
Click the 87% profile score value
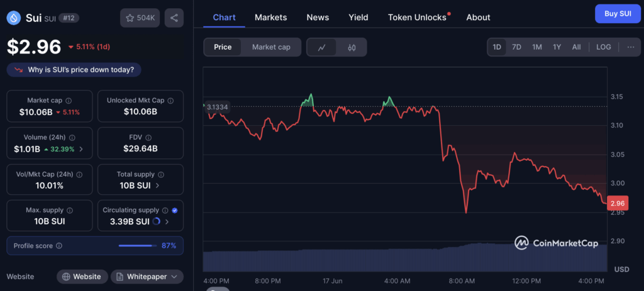(x=169, y=246)
